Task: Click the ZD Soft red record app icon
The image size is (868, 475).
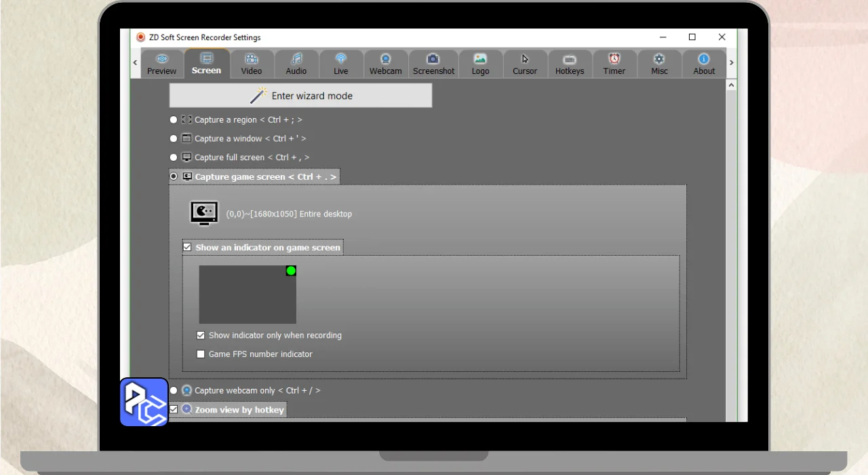Action: tap(141, 37)
